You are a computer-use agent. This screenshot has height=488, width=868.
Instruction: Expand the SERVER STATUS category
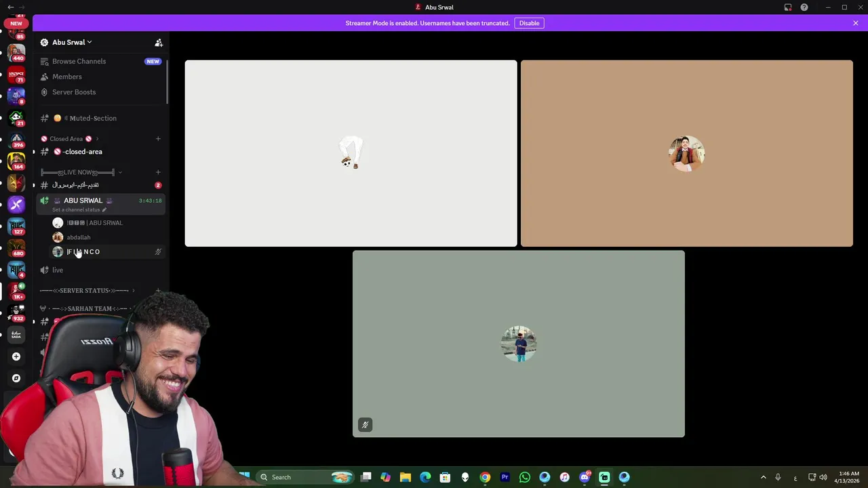pos(87,291)
